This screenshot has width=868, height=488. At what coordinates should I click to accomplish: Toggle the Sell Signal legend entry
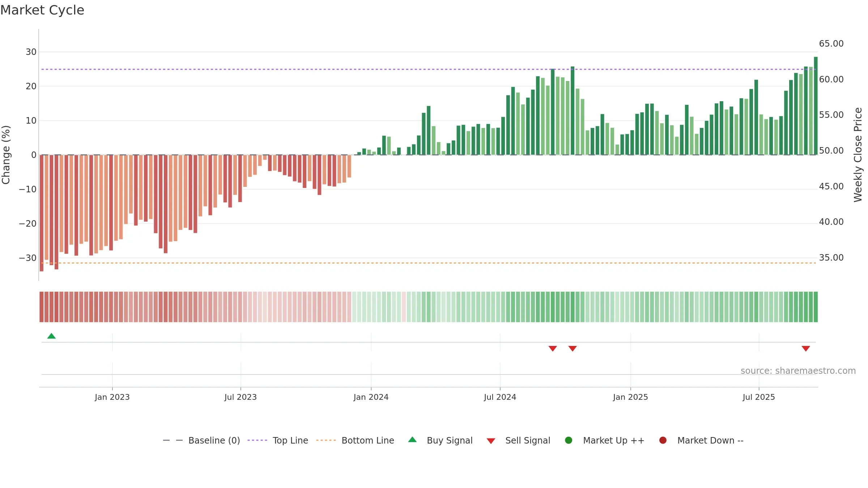518,440
